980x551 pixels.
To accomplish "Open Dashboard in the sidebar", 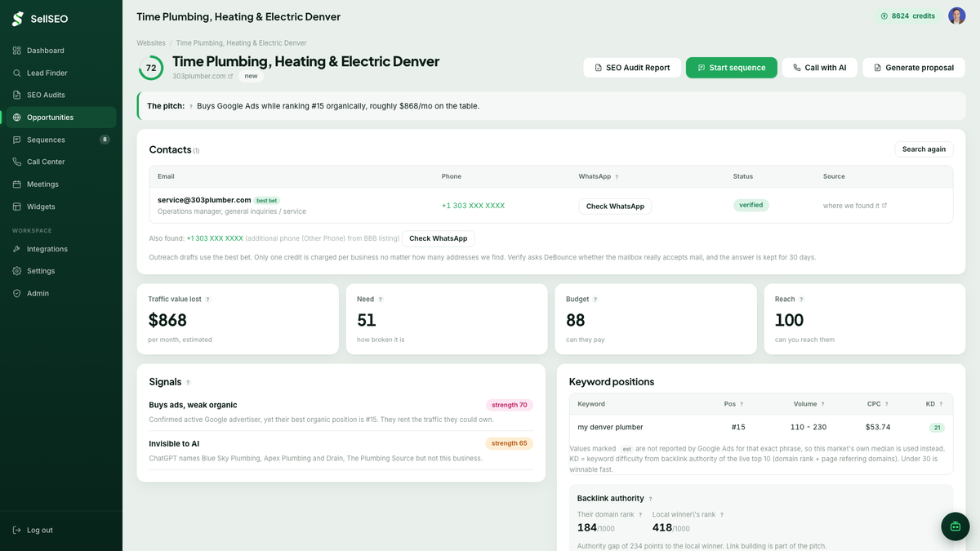I will (x=61, y=51).
